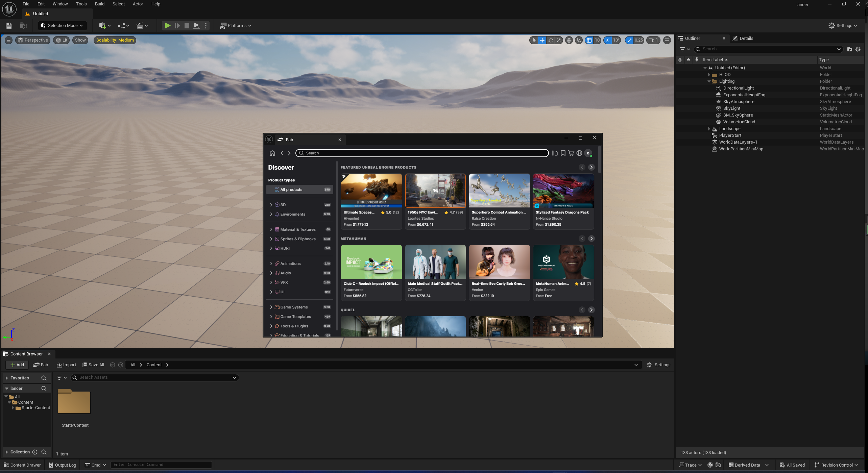Open the play options three-dot menu

tap(206, 26)
